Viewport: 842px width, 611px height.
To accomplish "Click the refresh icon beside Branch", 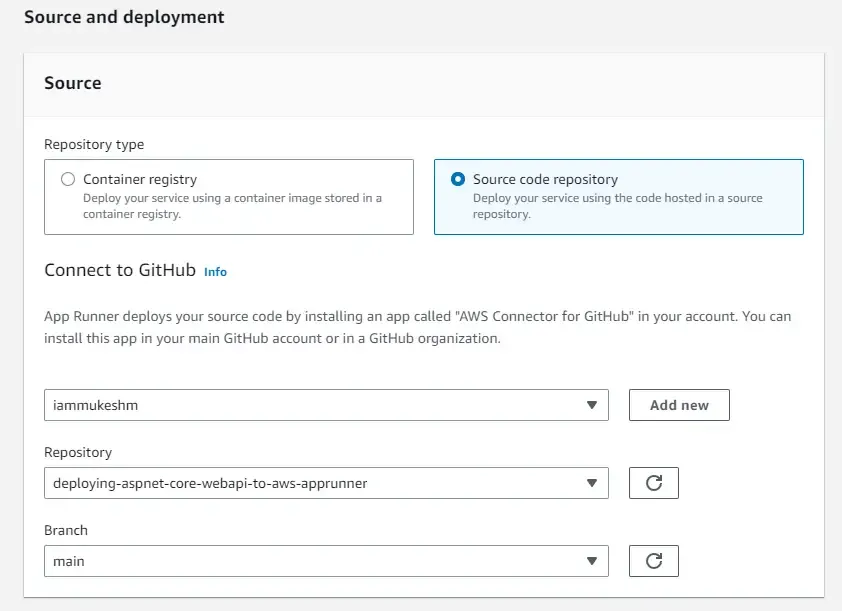I will tap(653, 560).
